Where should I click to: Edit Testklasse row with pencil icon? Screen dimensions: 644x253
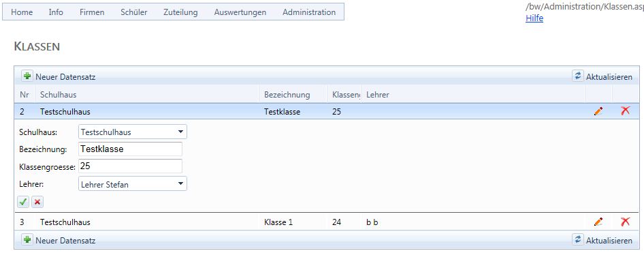tap(598, 111)
